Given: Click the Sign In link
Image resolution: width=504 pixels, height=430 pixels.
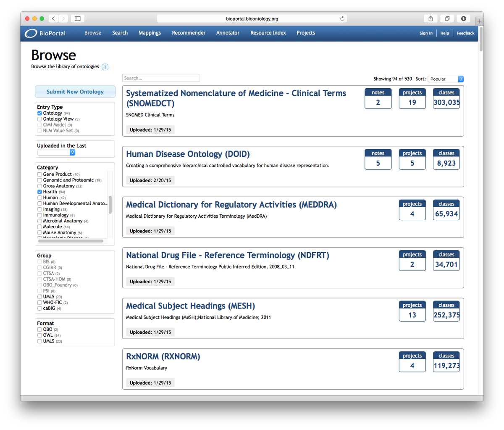Looking at the screenshot, I should [x=426, y=33].
